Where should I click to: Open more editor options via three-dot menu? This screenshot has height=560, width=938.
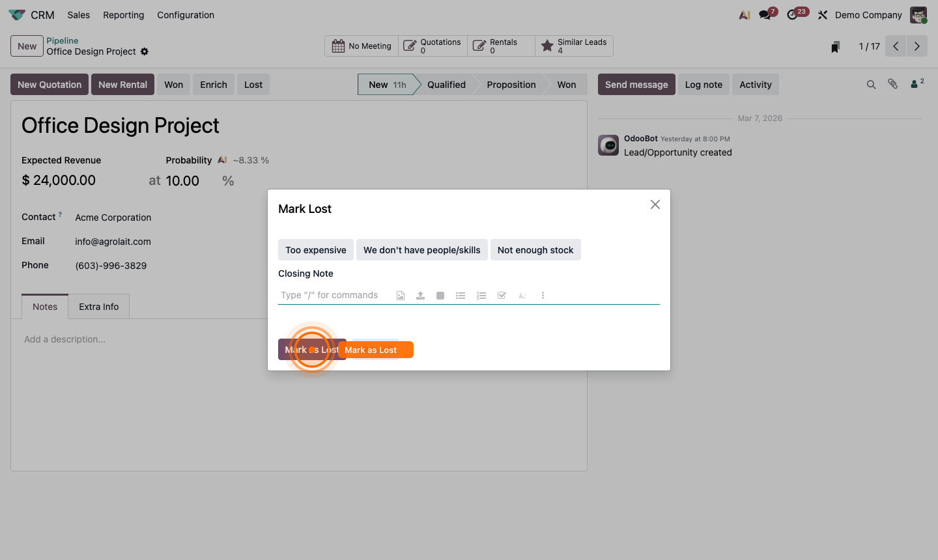point(543,295)
